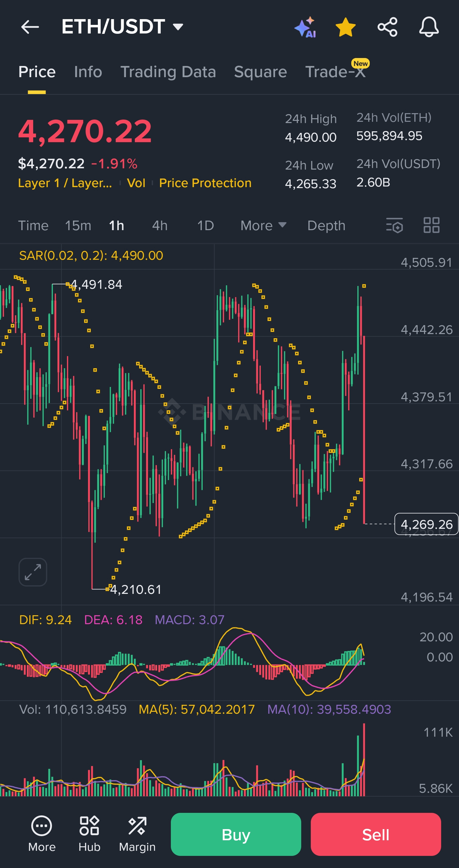Select the 1D chart interval
The height and width of the screenshot is (868, 459).
click(x=206, y=225)
